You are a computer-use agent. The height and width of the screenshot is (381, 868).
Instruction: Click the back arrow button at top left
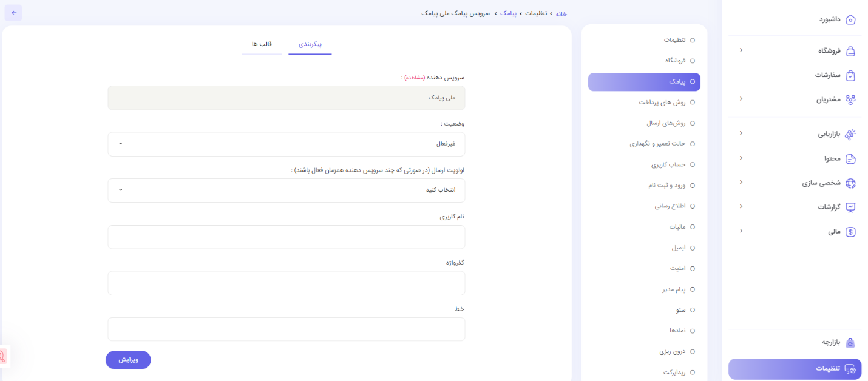click(x=14, y=13)
